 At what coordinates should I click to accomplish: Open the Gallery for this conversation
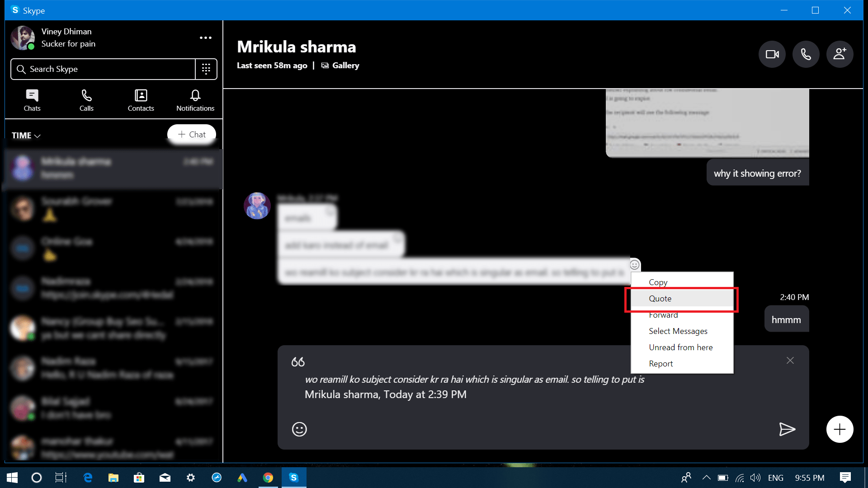pos(340,65)
